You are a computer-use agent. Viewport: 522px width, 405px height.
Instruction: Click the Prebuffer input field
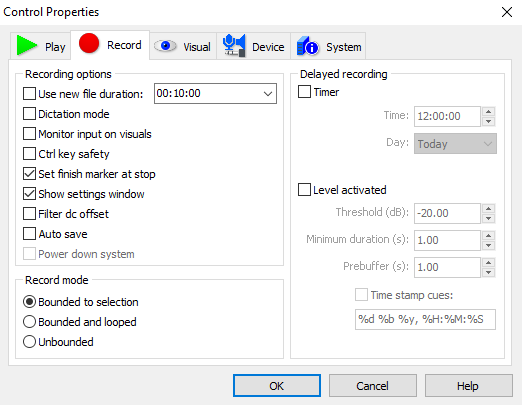[x=447, y=267]
